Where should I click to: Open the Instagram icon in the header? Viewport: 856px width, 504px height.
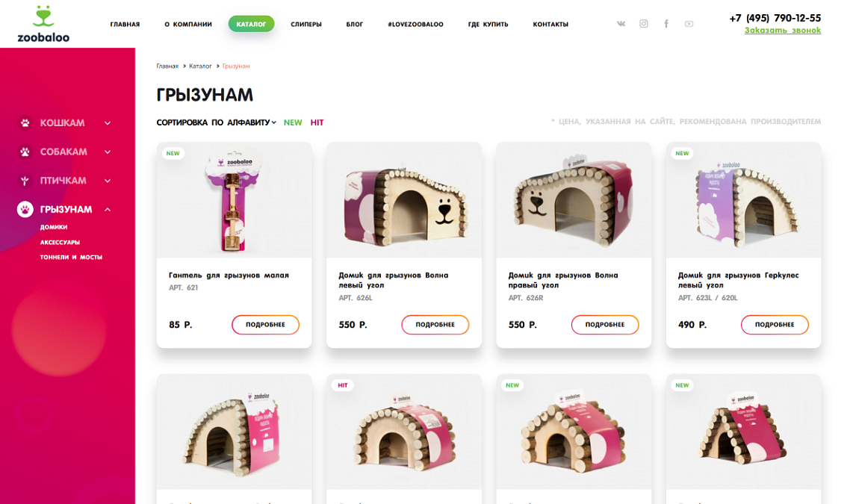tap(644, 24)
